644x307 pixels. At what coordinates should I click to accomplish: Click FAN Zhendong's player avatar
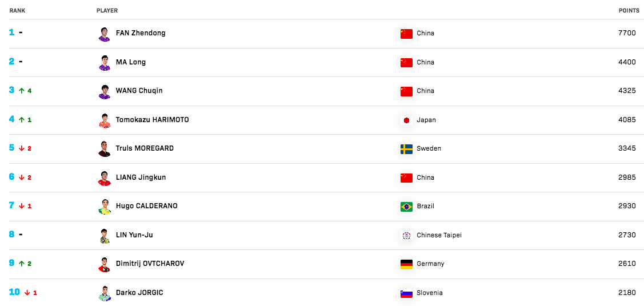105,34
